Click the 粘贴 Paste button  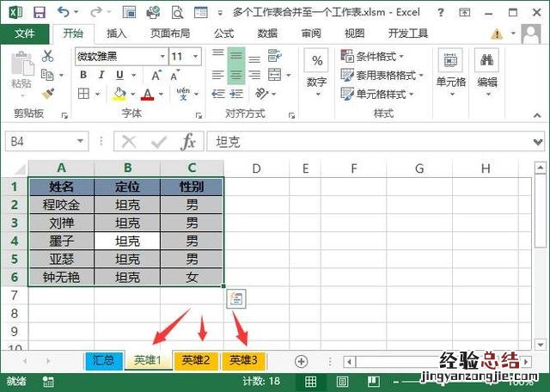(21, 73)
